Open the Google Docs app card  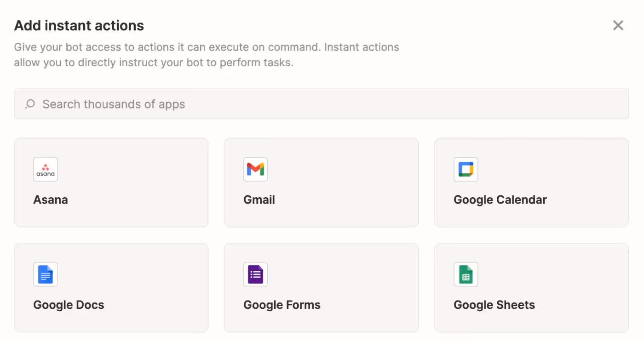pyautogui.click(x=111, y=288)
